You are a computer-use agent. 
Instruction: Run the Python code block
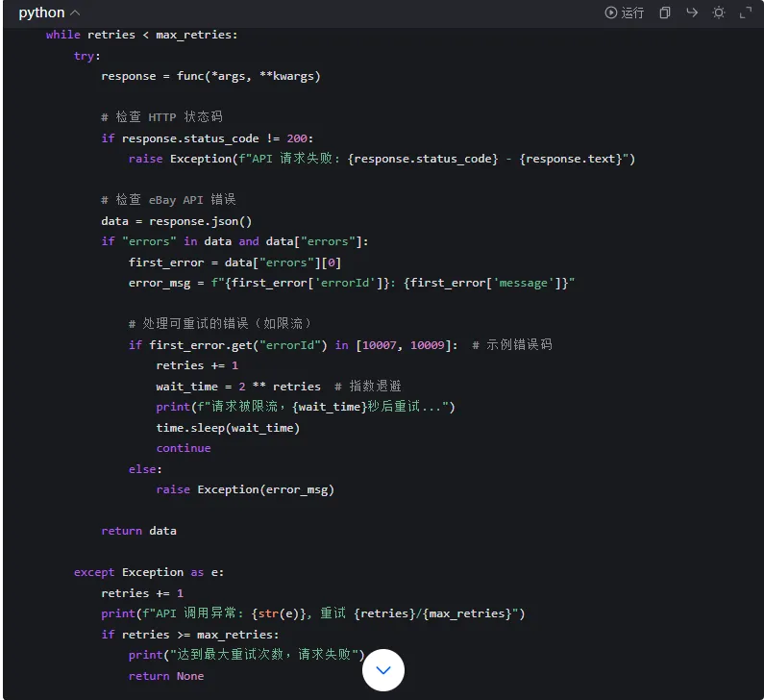624,12
